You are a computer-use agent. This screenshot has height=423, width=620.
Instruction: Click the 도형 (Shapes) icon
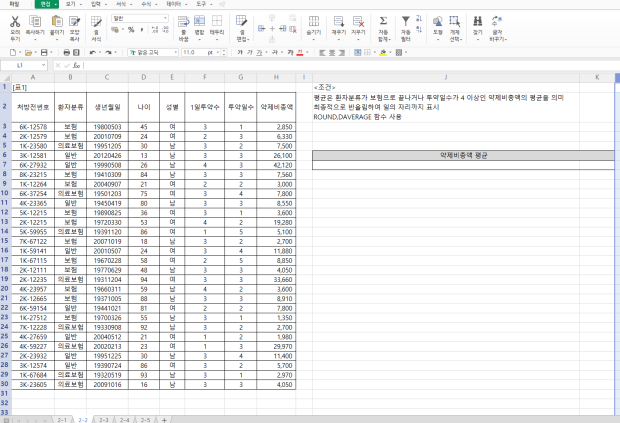(437, 24)
